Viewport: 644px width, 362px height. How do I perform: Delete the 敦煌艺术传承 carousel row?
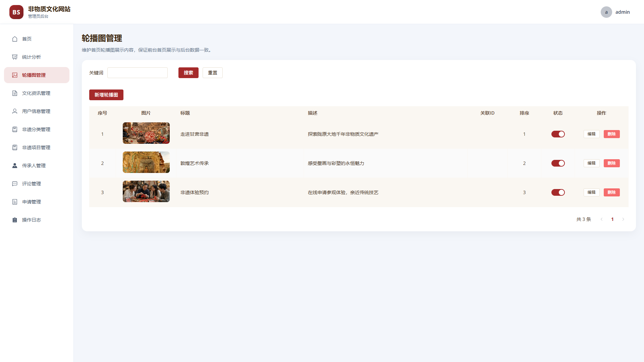tap(612, 163)
